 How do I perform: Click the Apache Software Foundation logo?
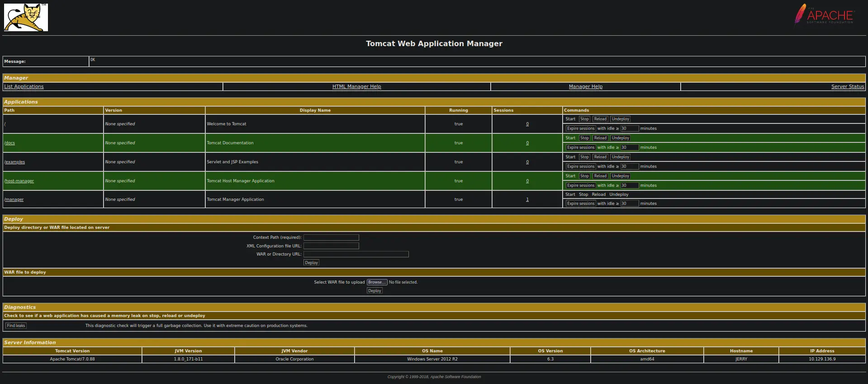[x=825, y=14]
